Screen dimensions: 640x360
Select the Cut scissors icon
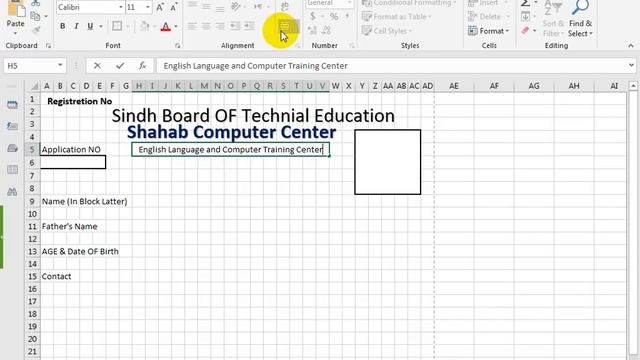(x=36, y=3)
